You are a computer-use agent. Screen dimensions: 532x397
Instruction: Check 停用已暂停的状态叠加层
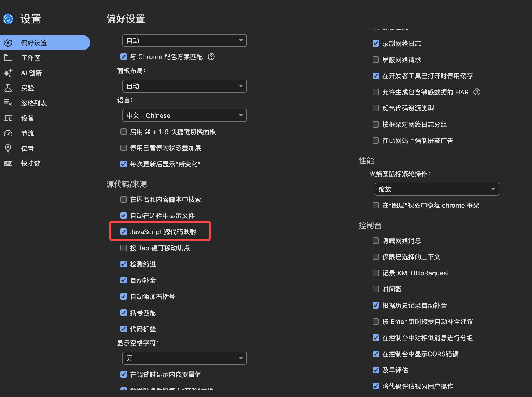[x=124, y=148]
